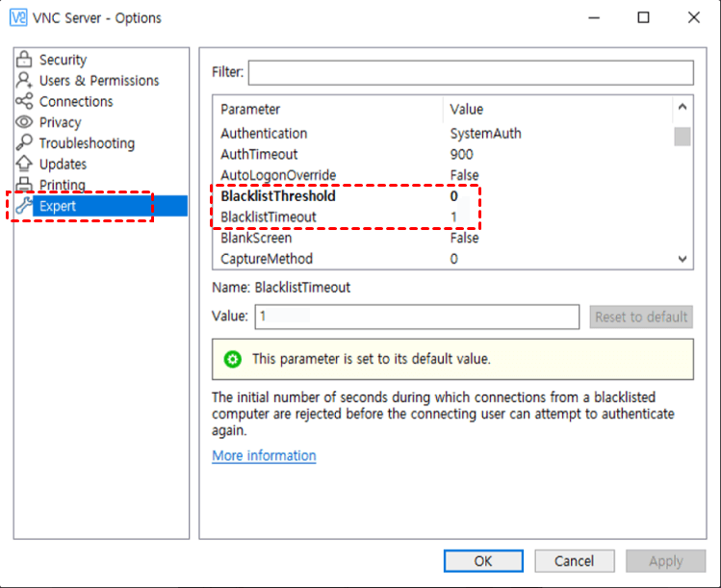The width and height of the screenshot is (721, 588).
Task: Select the Authentication parameter row
Action: pos(443,134)
